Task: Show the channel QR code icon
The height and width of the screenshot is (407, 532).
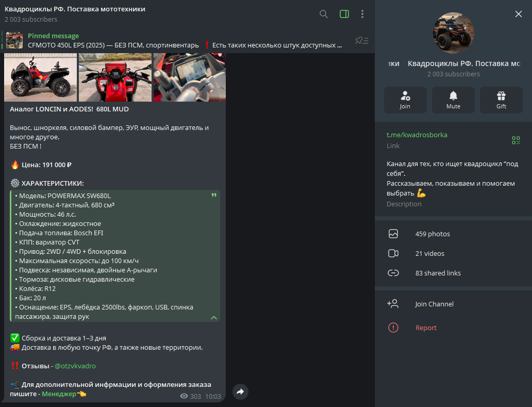Action: tap(516, 140)
